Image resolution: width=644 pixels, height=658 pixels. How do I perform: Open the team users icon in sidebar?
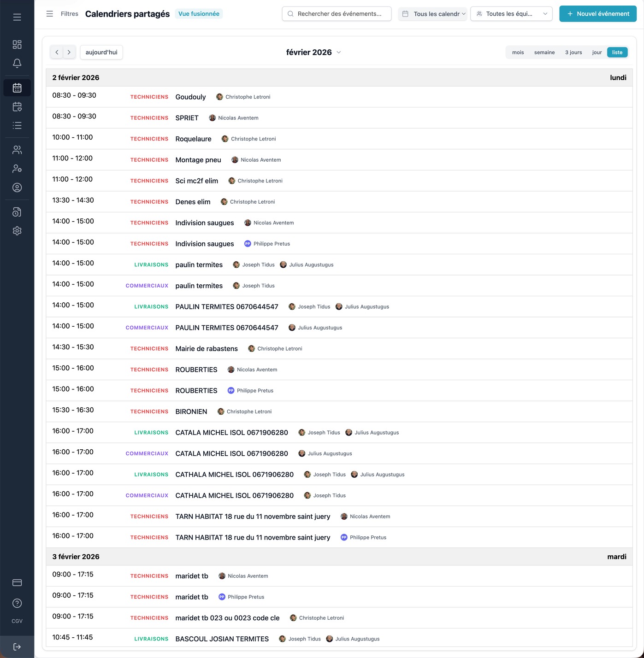pos(17,150)
